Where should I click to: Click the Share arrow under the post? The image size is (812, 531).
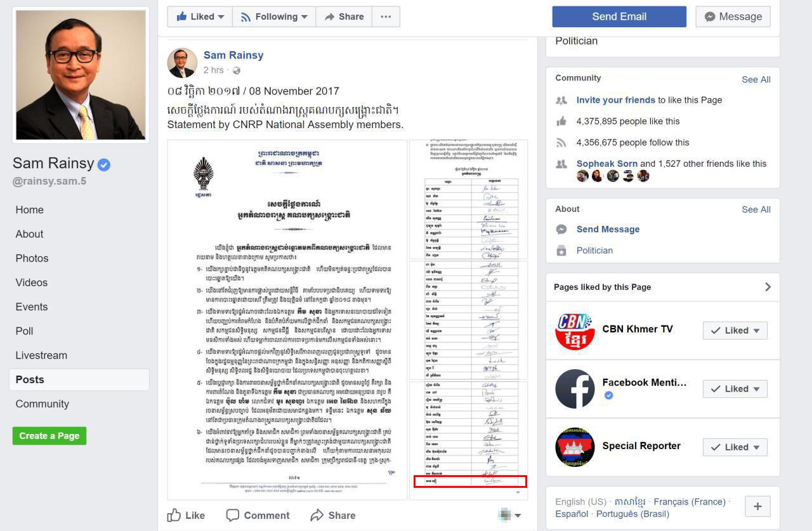pyautogui.click(x=317, y=515)
